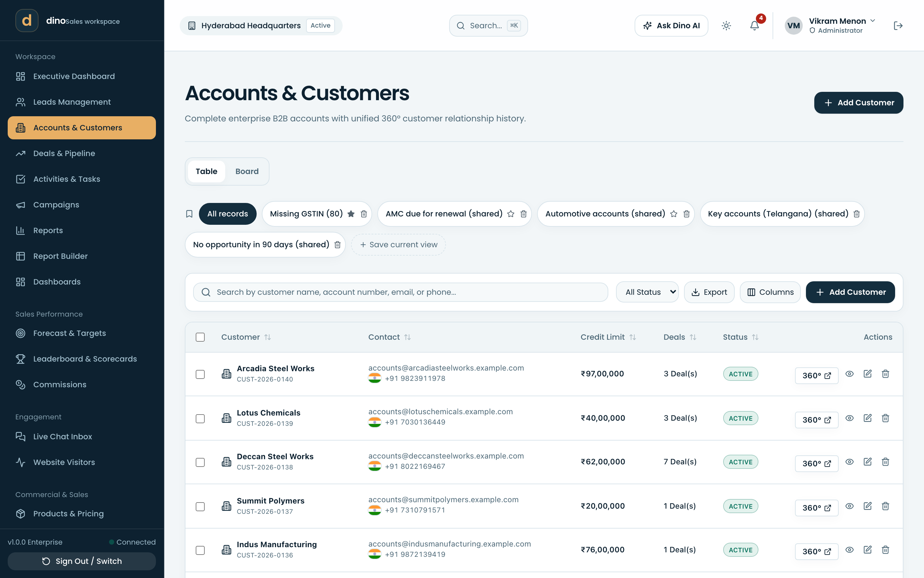
Task: Click Save current view
Action: coord(398,245)
